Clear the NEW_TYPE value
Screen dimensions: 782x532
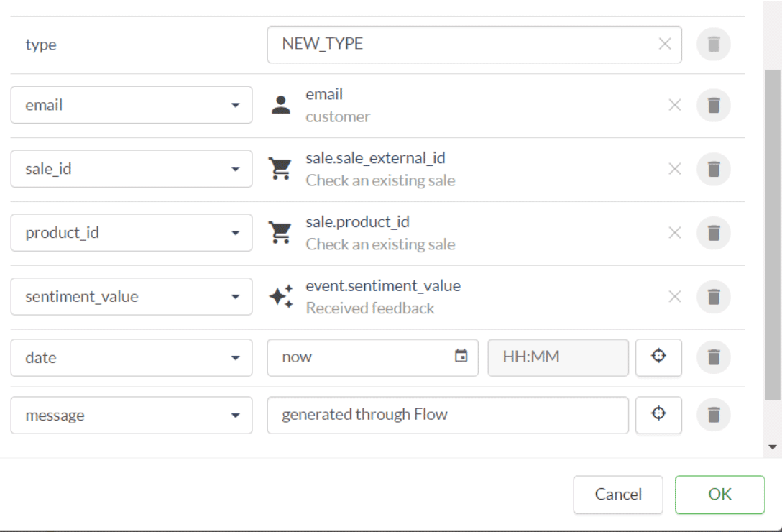click(665, 45)
